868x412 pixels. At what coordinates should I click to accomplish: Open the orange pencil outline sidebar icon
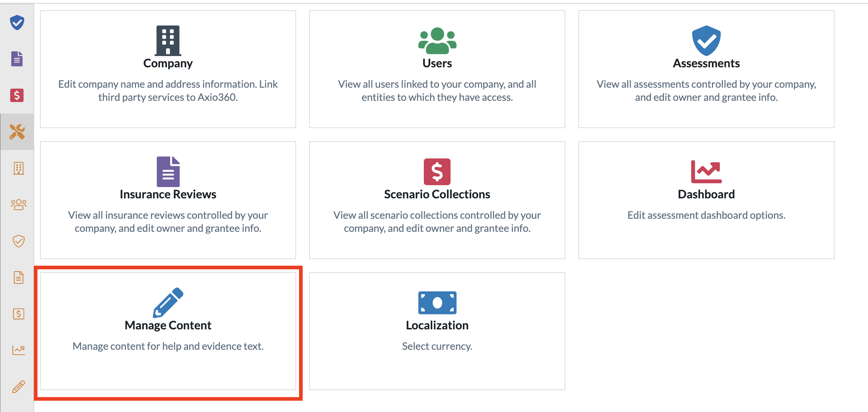click(19, 387)
